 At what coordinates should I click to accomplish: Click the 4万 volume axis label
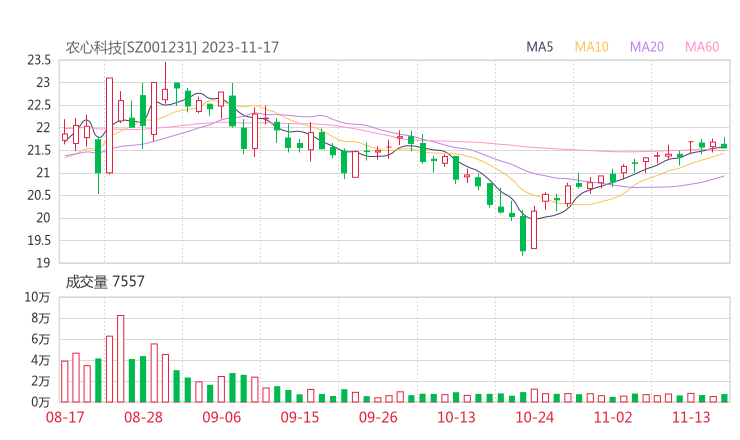[41, 361]
